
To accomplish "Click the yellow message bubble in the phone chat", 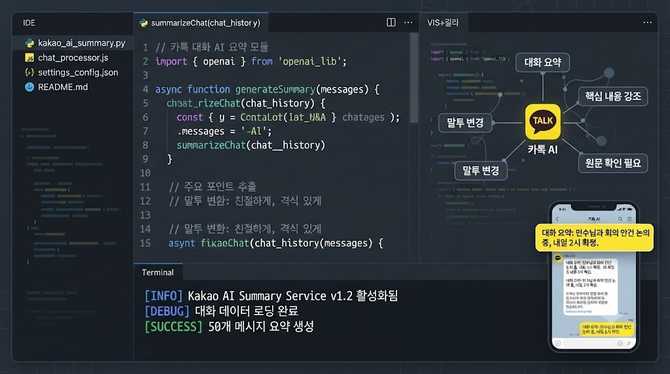I will tap(607, 329).
